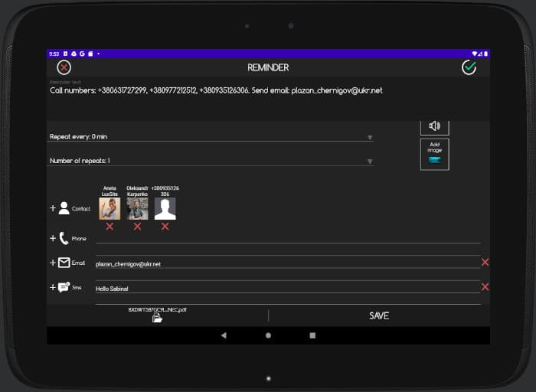Image resolution: width=536 pixels, height=392 pixels.
Task: Edit the plazan_chernigov@ukr.net email field
Action: click(x=288, y=264)
